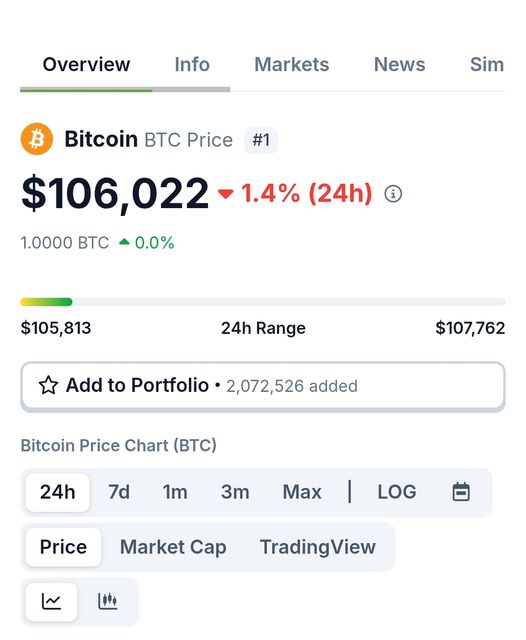Image resolution: width=526 pixels, height=640 pixels.
Task: Toggle the LOG scale option
Action: 397,492
